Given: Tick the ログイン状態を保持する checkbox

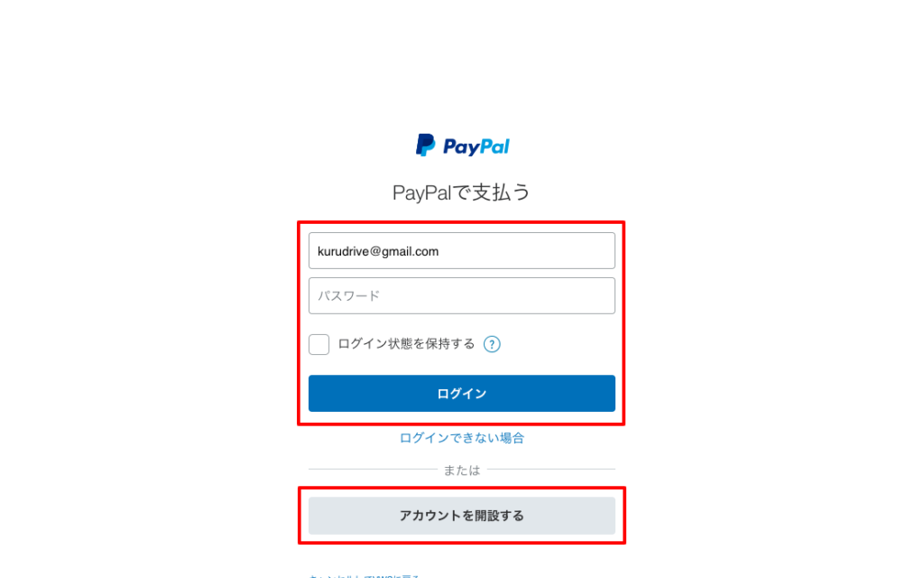Looking at the screenshot, I should (319, 344).
